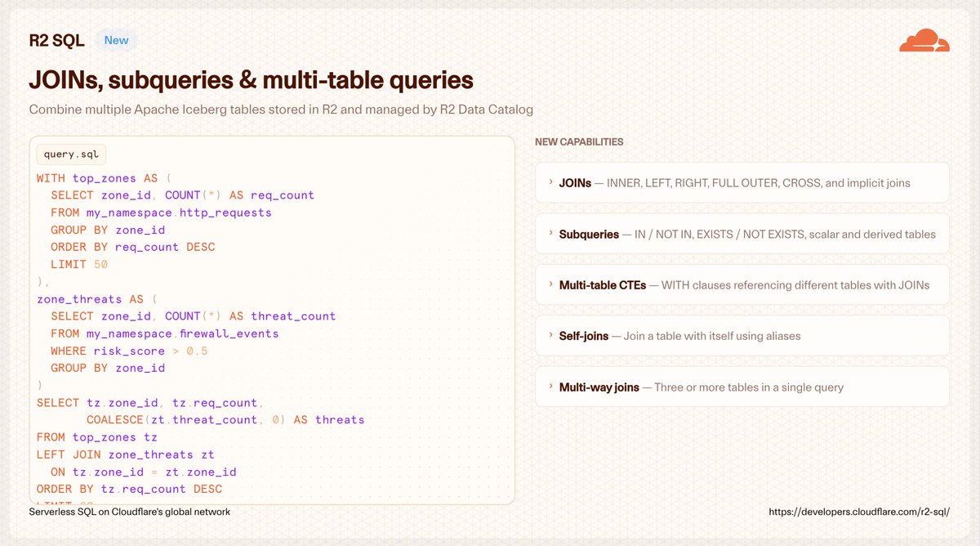
Task: Select the query.sql file tab
Action: coord(72,154)
